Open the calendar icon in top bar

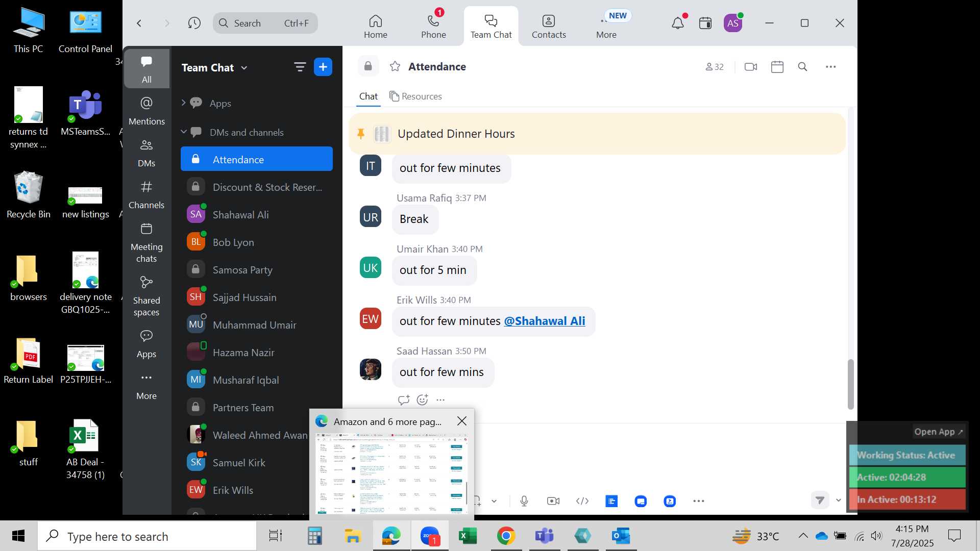[x=705, y=23]
